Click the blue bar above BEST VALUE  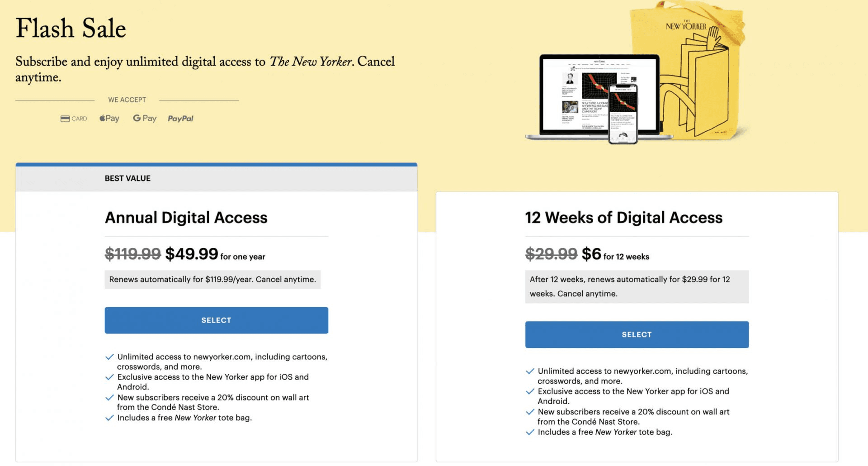click(x=216, y=165)
